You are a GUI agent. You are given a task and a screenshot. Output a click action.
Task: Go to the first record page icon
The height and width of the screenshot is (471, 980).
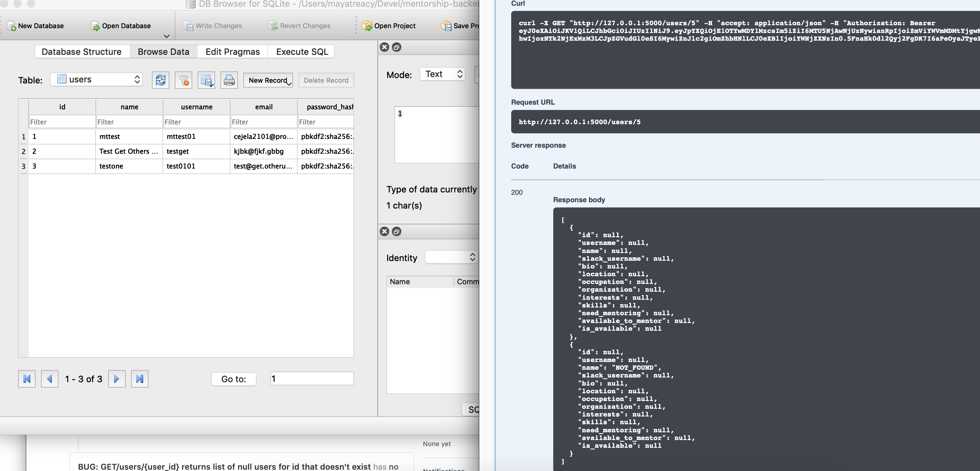click(x=27, y=379)
